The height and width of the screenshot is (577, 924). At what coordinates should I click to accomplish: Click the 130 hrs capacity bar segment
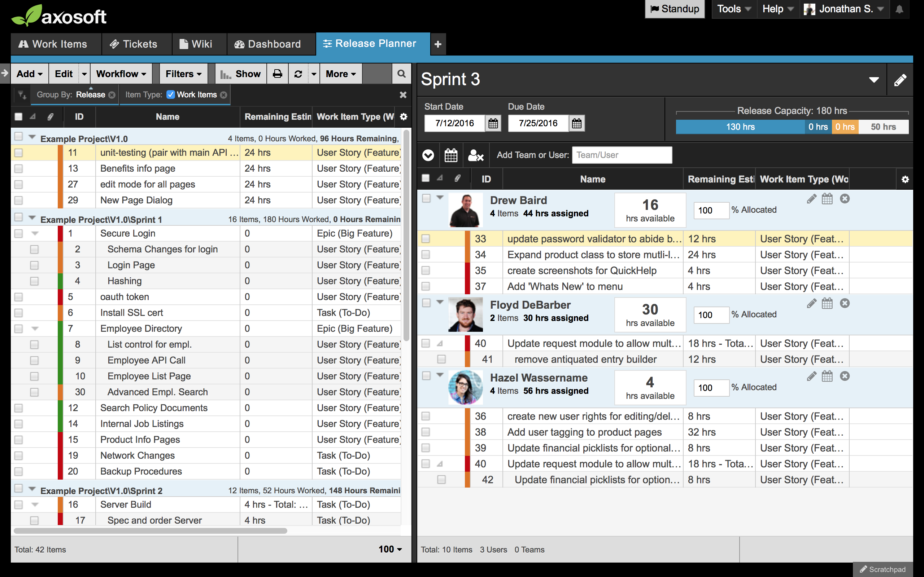(740, 127)
